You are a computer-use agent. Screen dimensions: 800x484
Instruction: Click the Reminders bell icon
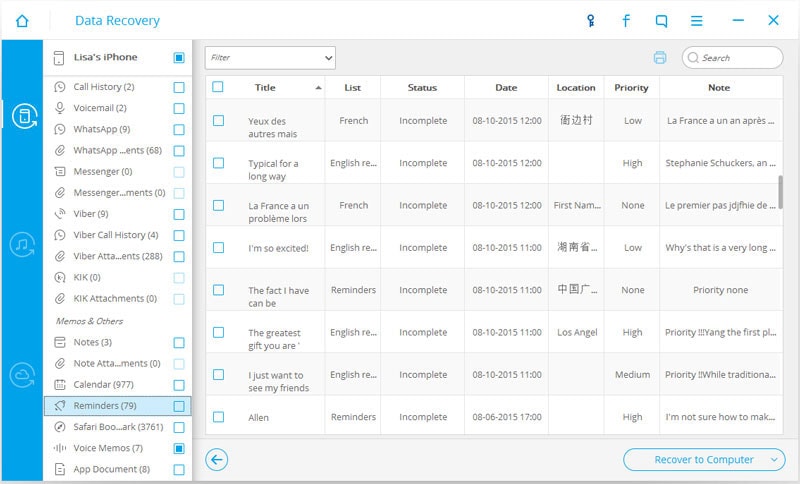tap(60, 406)
